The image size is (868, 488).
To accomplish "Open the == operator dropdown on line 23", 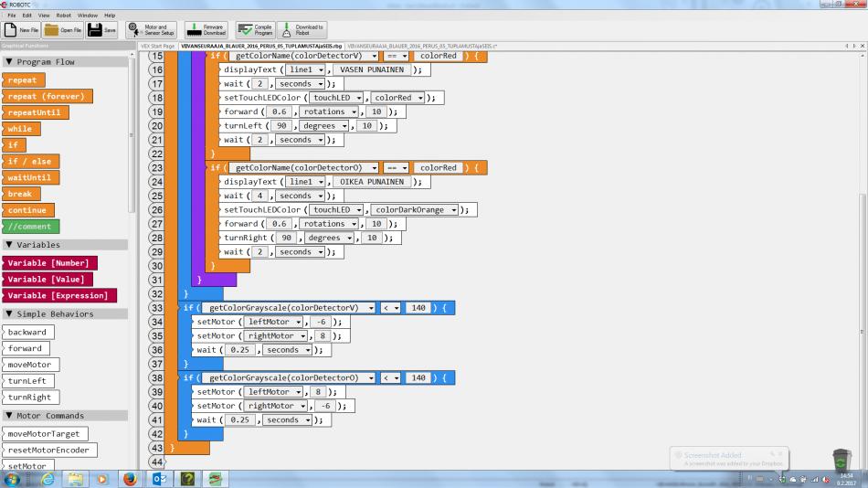I will 396,168.
